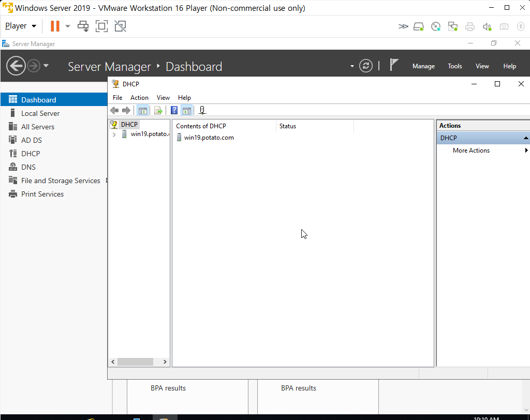This screenshot has height=420, width=530.
Task: Click Send Ctrl+Alt+Del icon in VMware toolbar
Action: tap(83, 26)
